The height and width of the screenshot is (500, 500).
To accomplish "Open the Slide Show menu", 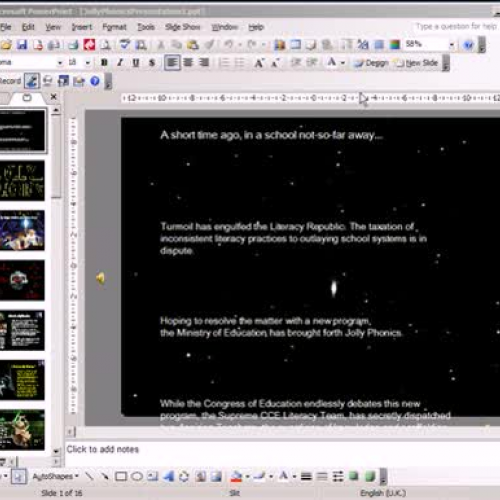I will pyautogui.click(x=183, y=27).
